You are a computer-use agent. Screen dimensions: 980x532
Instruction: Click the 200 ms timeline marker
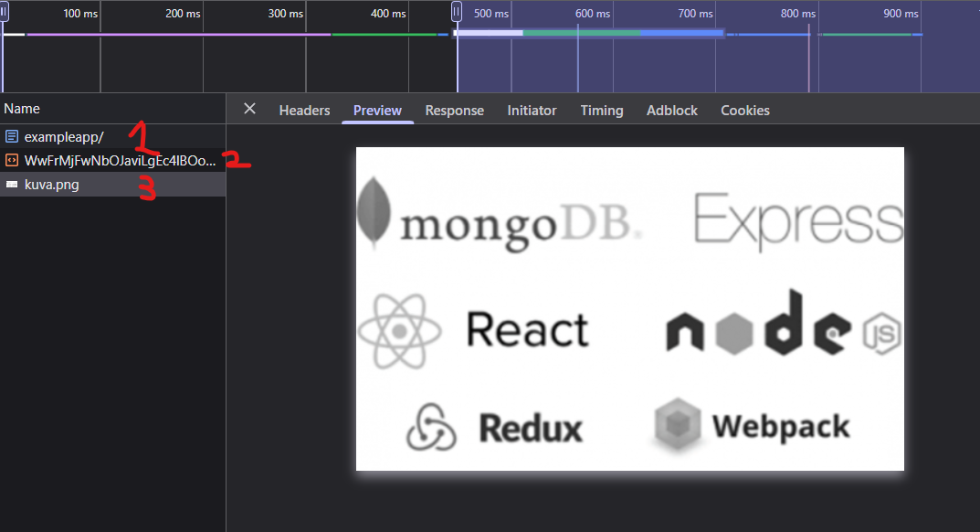point(183,14)
